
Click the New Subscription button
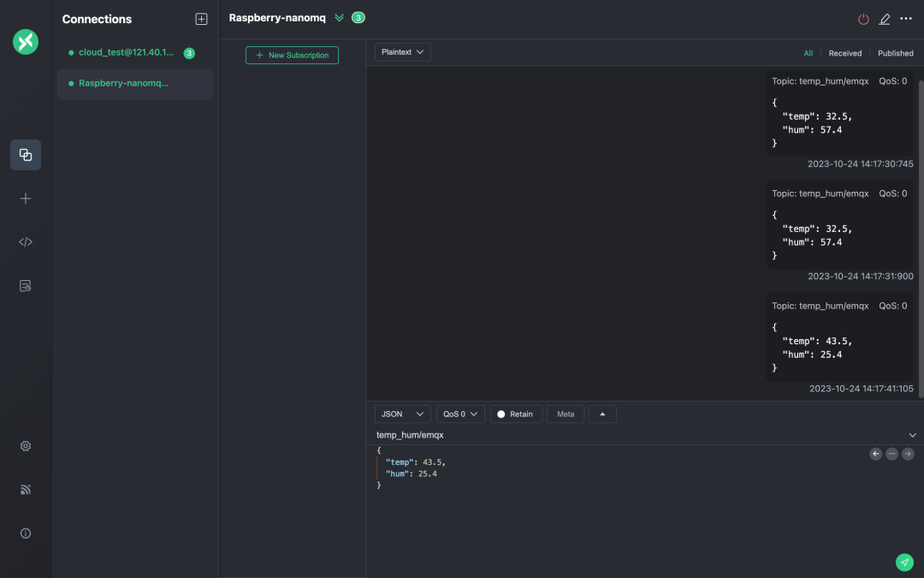tap(293, 56)
